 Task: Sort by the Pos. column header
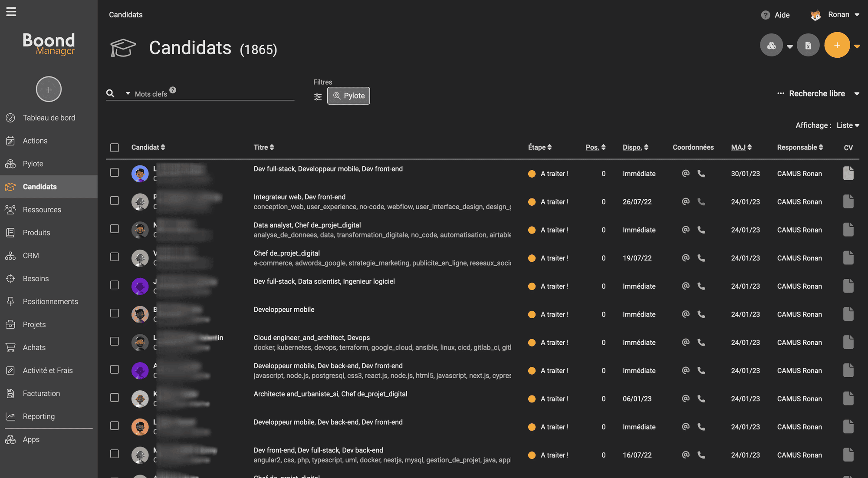click(x=595, y=147)
